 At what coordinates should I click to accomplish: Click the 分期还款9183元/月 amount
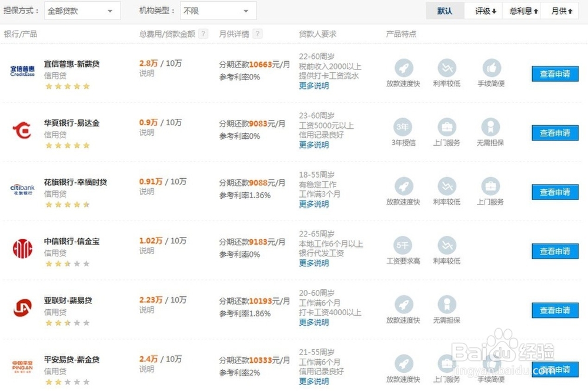point(252,242)
